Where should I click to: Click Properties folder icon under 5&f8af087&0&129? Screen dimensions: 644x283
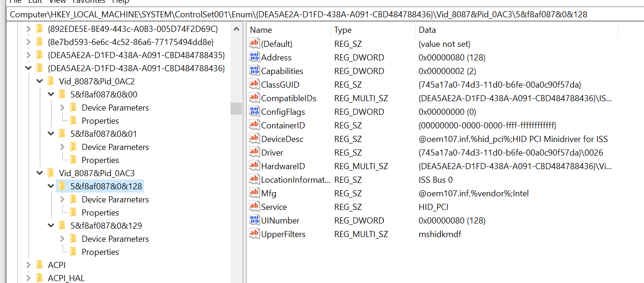[x=73, y=252]
